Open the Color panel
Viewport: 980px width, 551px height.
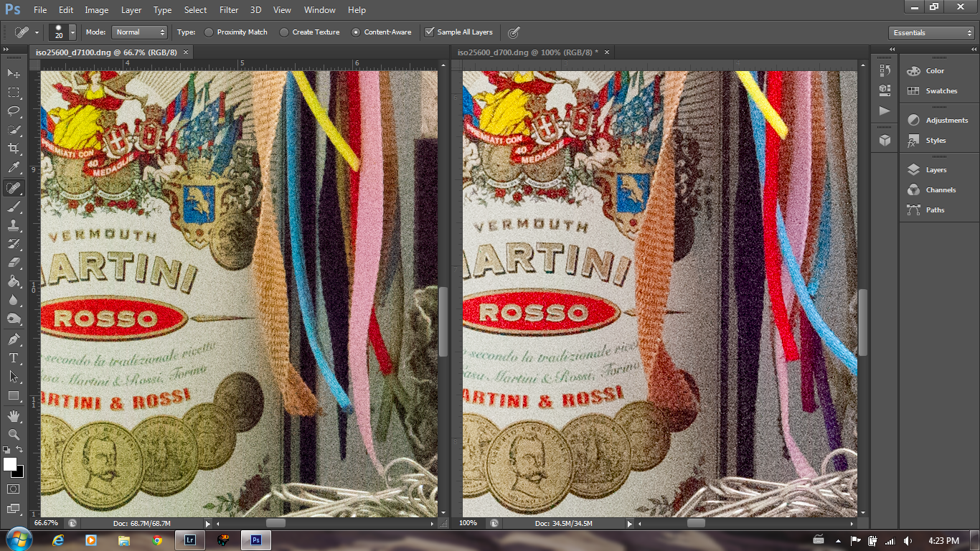click(x=935, y=71)
